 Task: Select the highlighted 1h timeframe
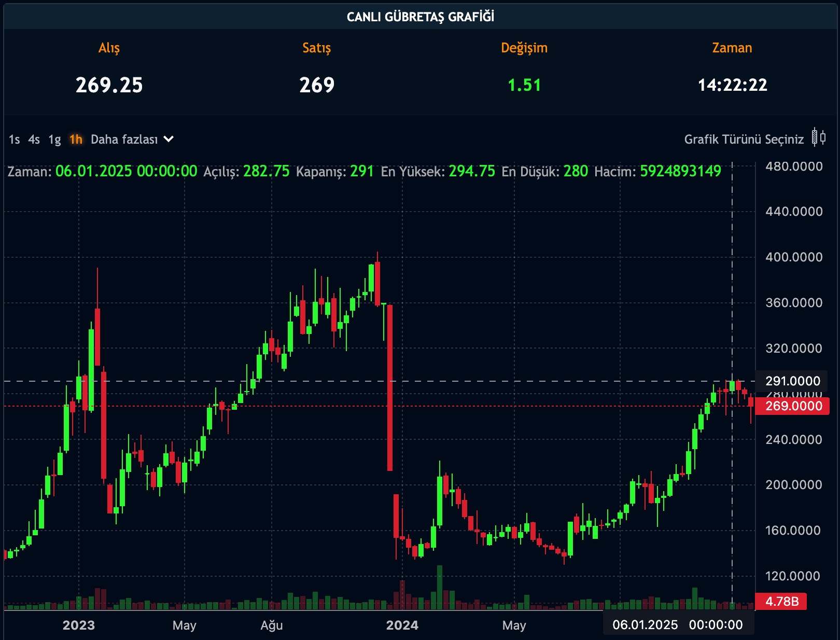tap(76, 140)
